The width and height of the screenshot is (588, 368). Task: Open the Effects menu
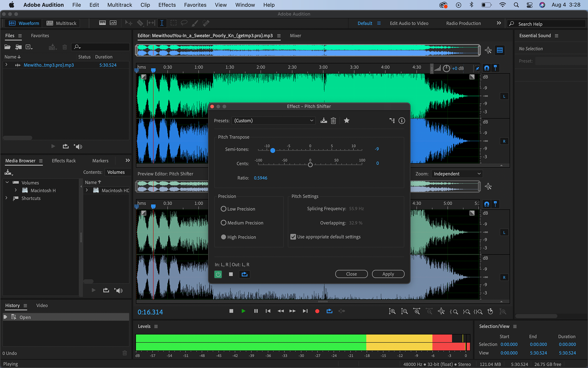point(167,5)
